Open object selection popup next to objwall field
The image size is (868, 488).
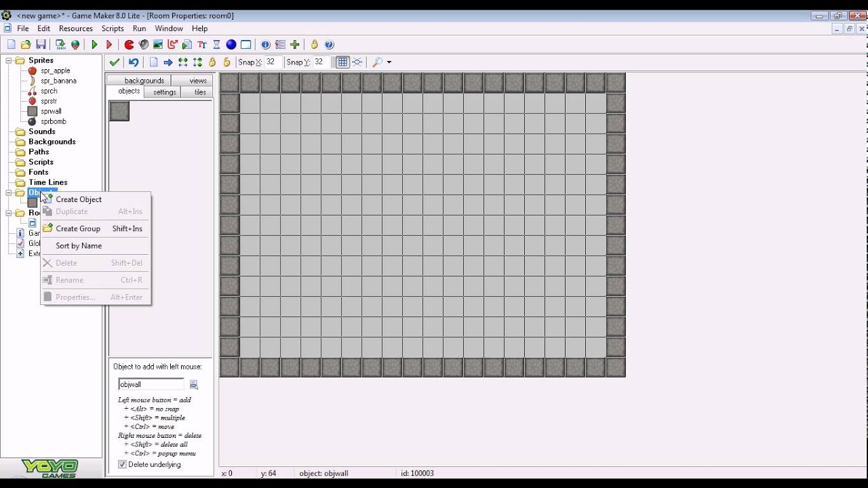pyautogui.click(x=194, y=384)
